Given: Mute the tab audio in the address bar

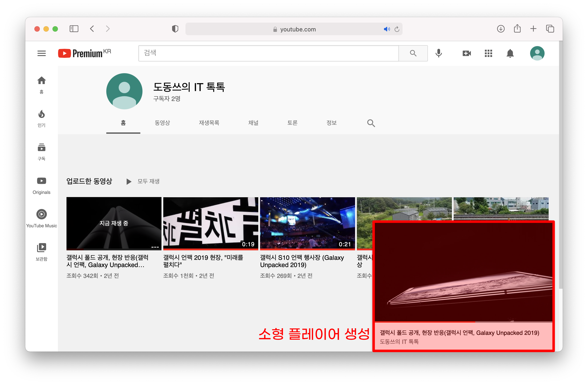Looking at the screenshot, I should (386, 29).
